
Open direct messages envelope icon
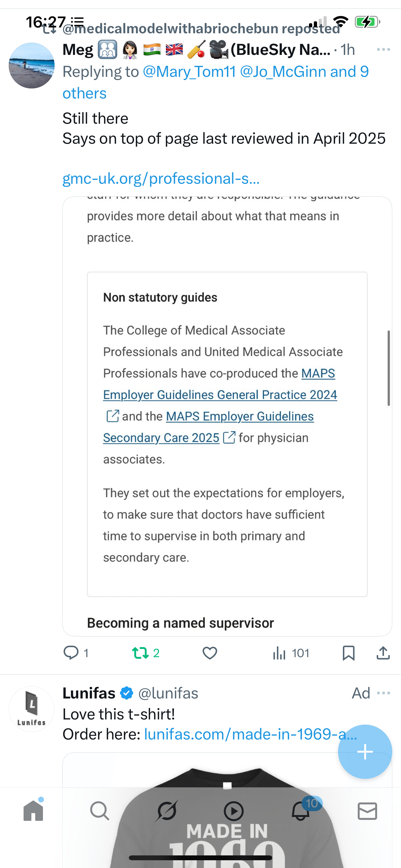367,811
